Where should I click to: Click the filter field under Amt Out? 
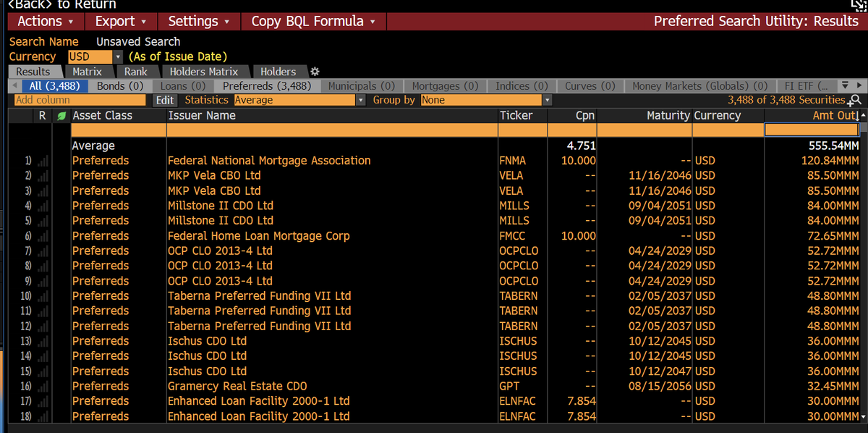811,130
